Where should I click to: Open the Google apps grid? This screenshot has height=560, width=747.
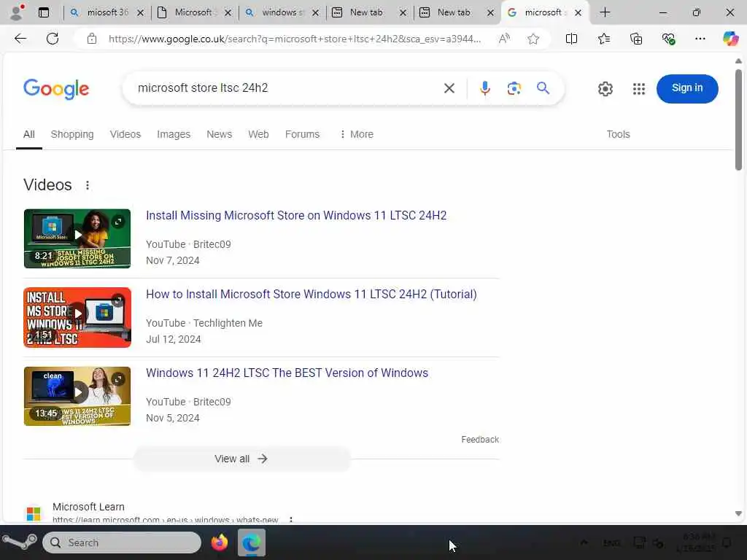pos(639,88)
